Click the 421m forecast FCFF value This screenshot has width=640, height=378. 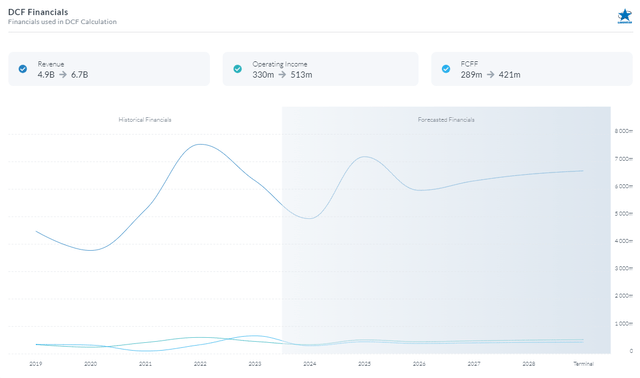[x=509, y=75]
